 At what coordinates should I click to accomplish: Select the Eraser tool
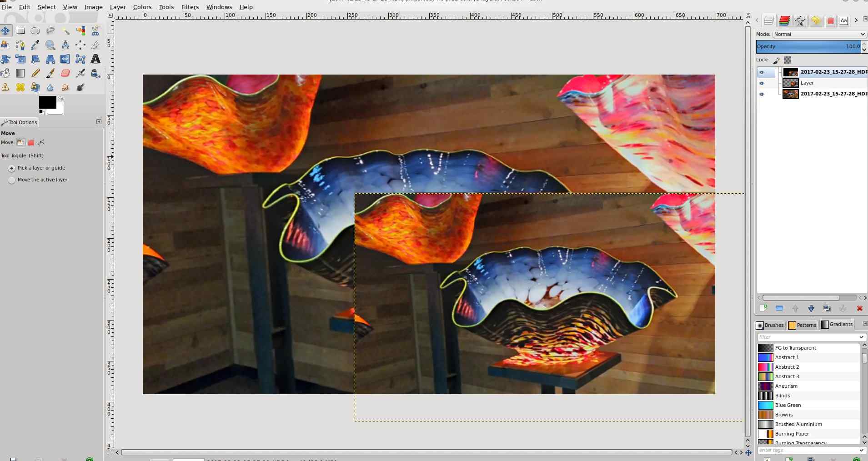tap(65, 73)
